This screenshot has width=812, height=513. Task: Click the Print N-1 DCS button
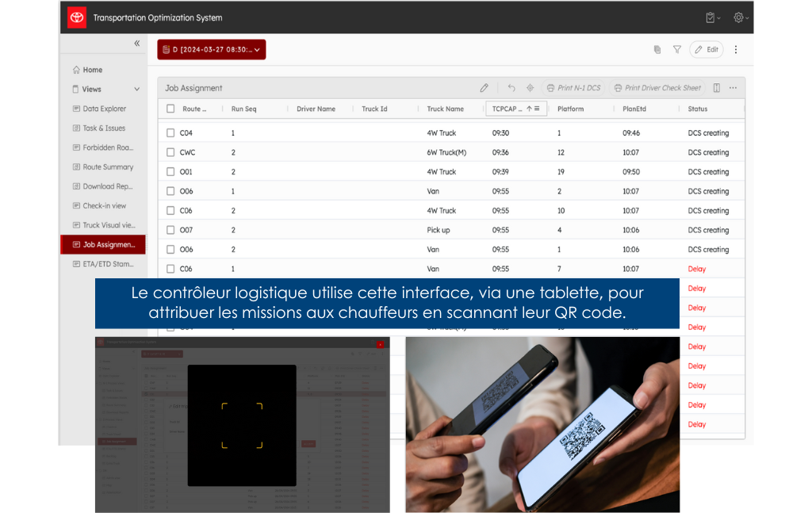click(574, 88)
